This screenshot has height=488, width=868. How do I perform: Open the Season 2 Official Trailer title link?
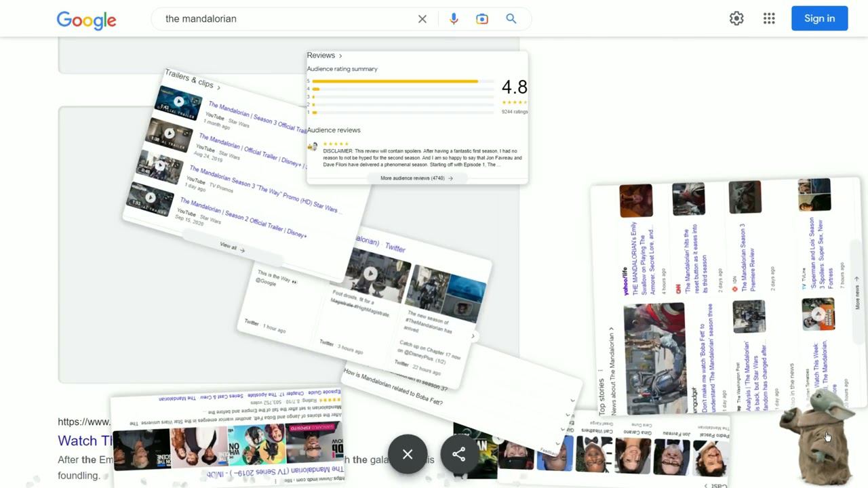click(x=243, y=218)
